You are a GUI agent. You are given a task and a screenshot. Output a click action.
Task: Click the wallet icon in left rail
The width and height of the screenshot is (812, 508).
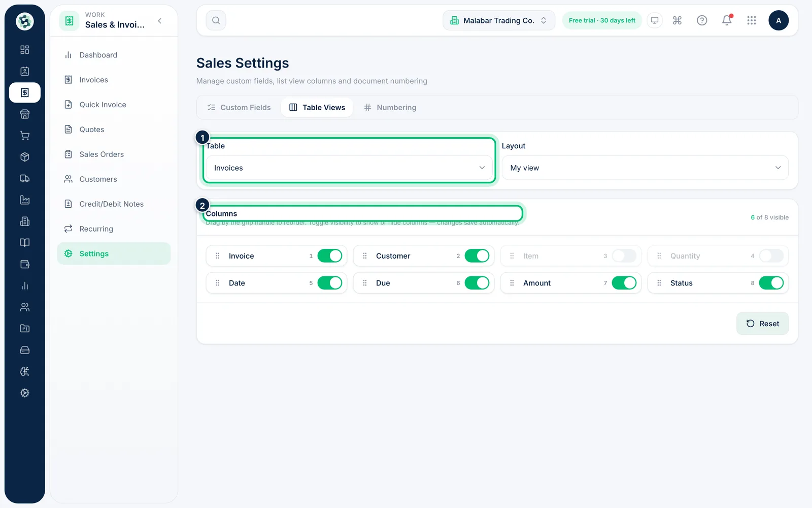click(24, 264)
